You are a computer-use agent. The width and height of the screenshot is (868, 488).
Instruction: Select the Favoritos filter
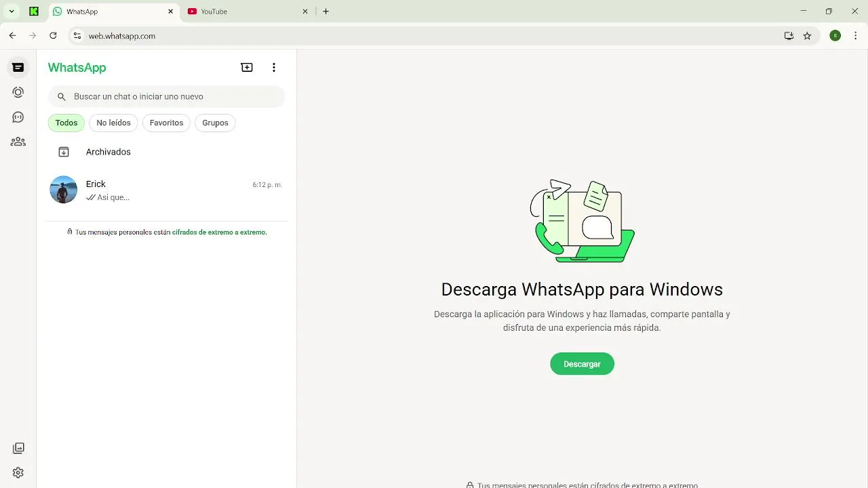(x=166, y=123)
